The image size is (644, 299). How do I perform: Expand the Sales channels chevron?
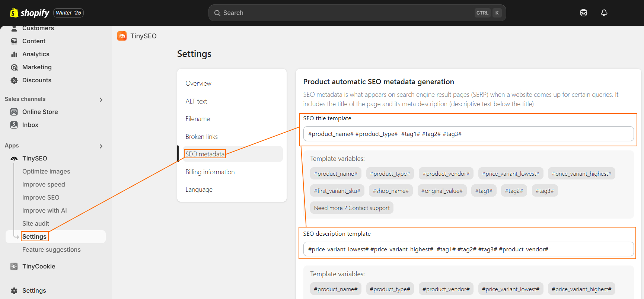tap(101, 99)
